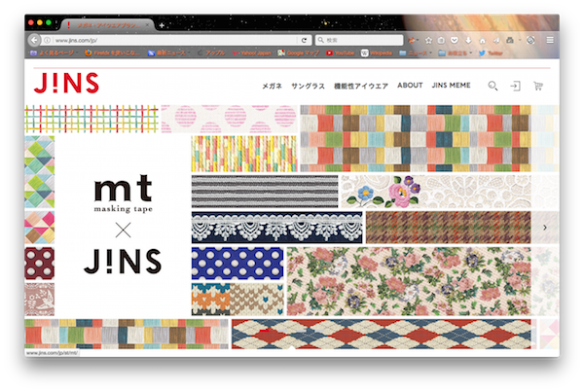Expand the ニュース bookmarks folder
The height and width of the screenshot is (392, 584).
tap(416, 53)
